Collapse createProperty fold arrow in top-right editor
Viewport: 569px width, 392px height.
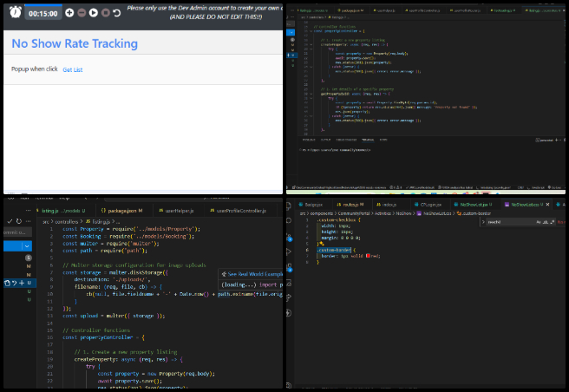click(311, 44)
